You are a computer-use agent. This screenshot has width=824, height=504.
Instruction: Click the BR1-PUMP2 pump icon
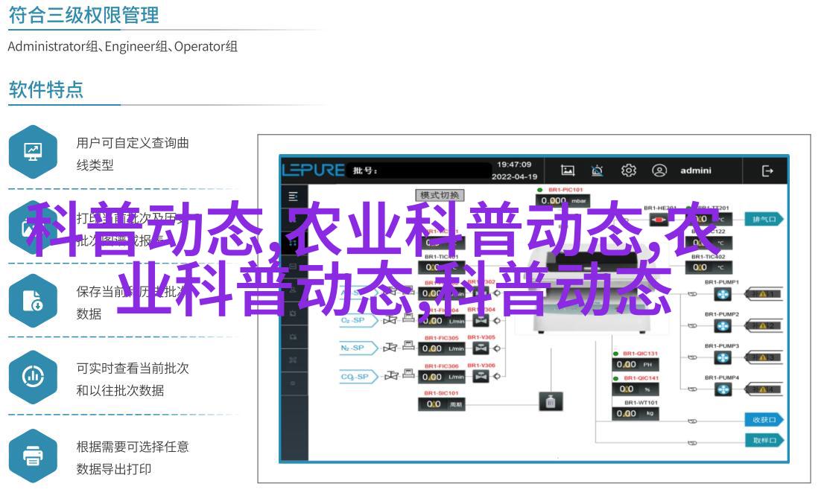[723, 326]
